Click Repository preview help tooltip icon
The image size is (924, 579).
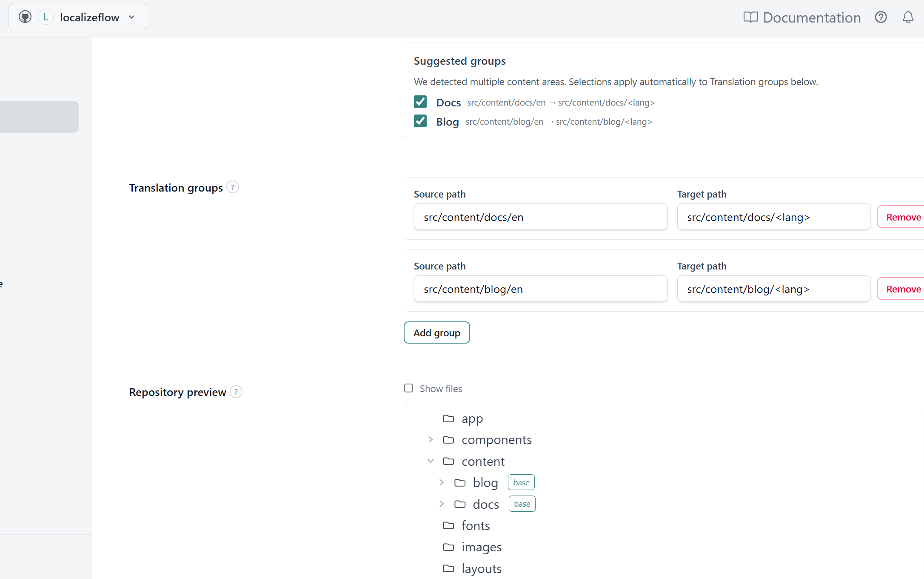[x=236, y=392]
